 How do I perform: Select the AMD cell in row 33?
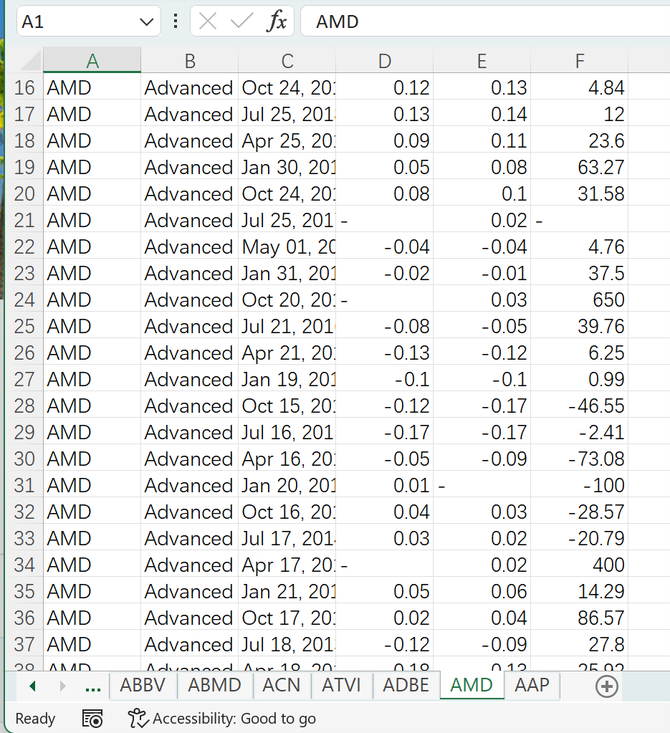(92, 538)
